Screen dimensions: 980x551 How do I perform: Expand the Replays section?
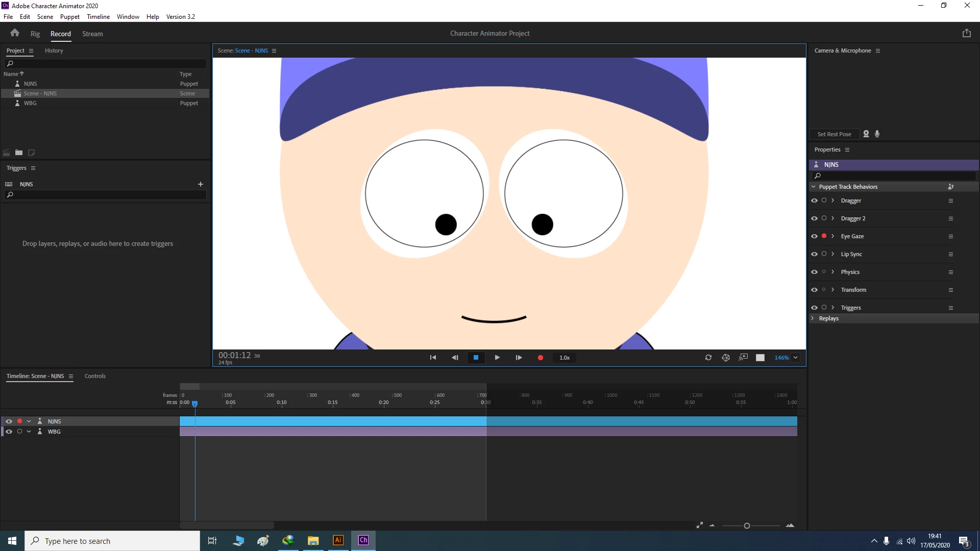813,318
